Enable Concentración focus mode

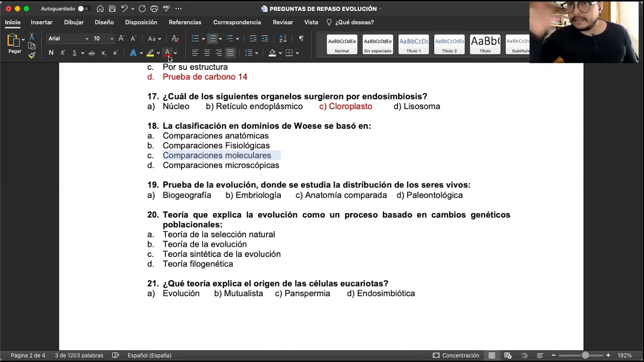pos(456,355)
